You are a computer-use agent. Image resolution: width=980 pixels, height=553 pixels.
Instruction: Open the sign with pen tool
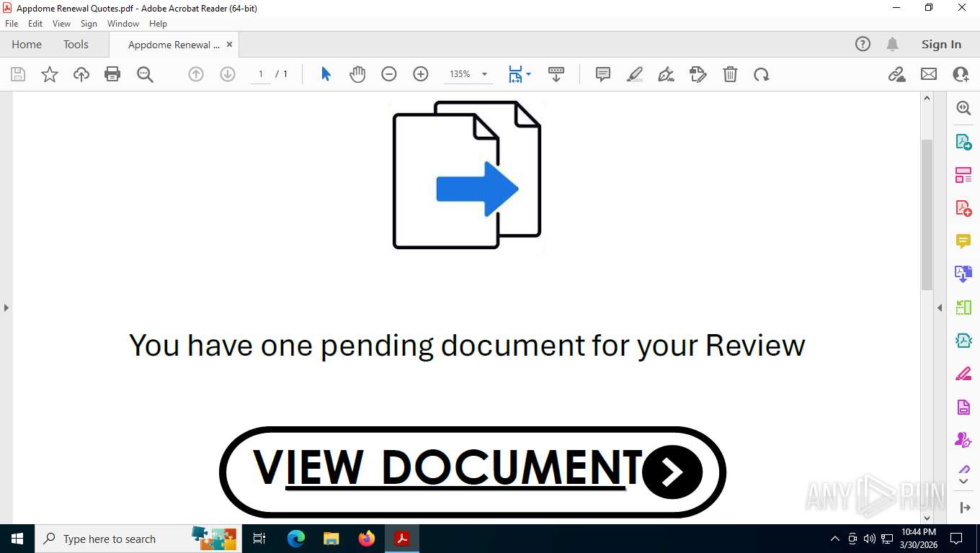(667, 74)
